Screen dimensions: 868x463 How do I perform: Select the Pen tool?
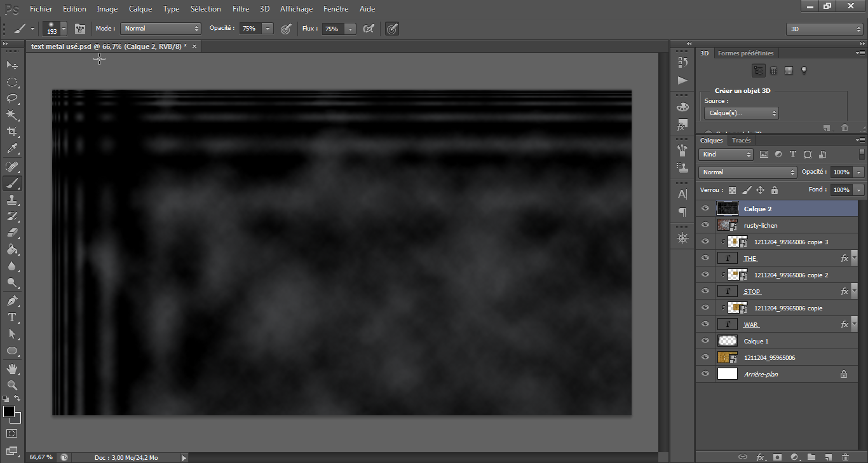12,300
